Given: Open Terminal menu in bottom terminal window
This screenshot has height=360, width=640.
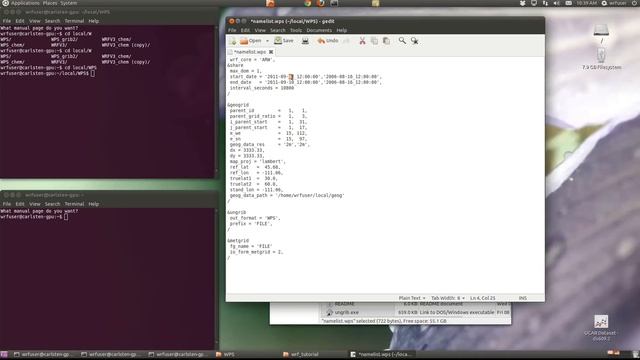Looking at the screenshot, I should 74,204.
